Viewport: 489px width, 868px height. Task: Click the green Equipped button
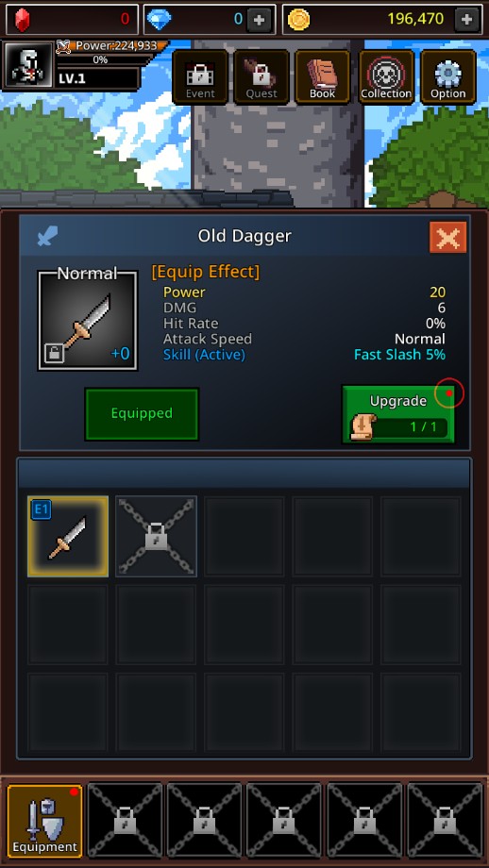(142, 413)
